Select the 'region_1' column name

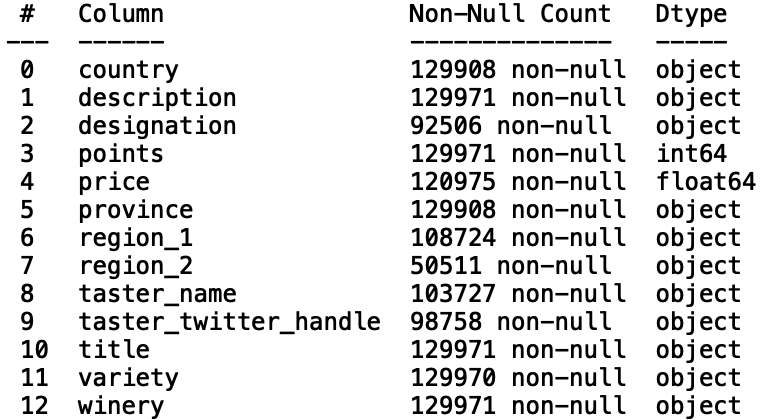135,239
